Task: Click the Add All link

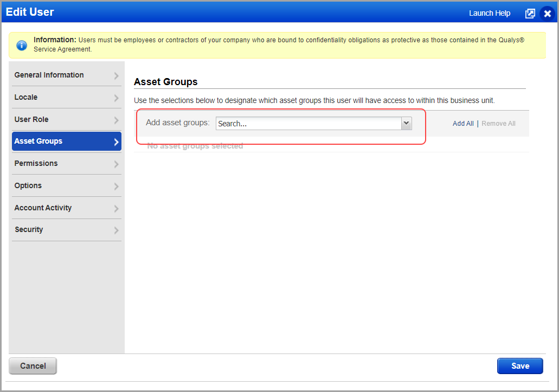Action: [x=463, y=124]
